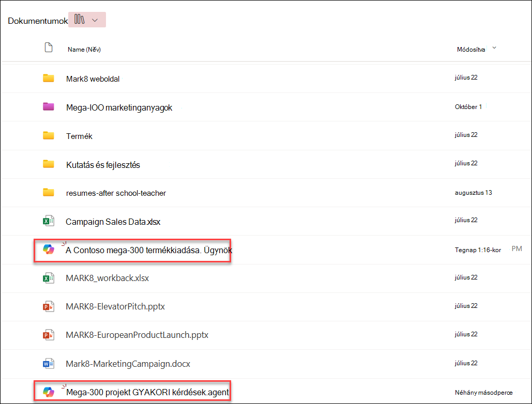532x404 pixels.
Task: Open MARK8_workback.xlsx
Action: click(x=107, y=278)
